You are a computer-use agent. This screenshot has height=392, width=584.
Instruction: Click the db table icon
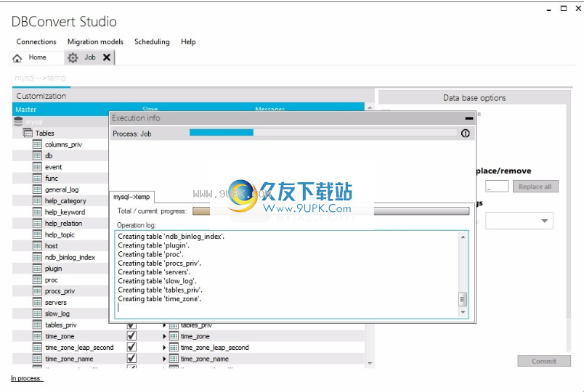pos(37,155)
